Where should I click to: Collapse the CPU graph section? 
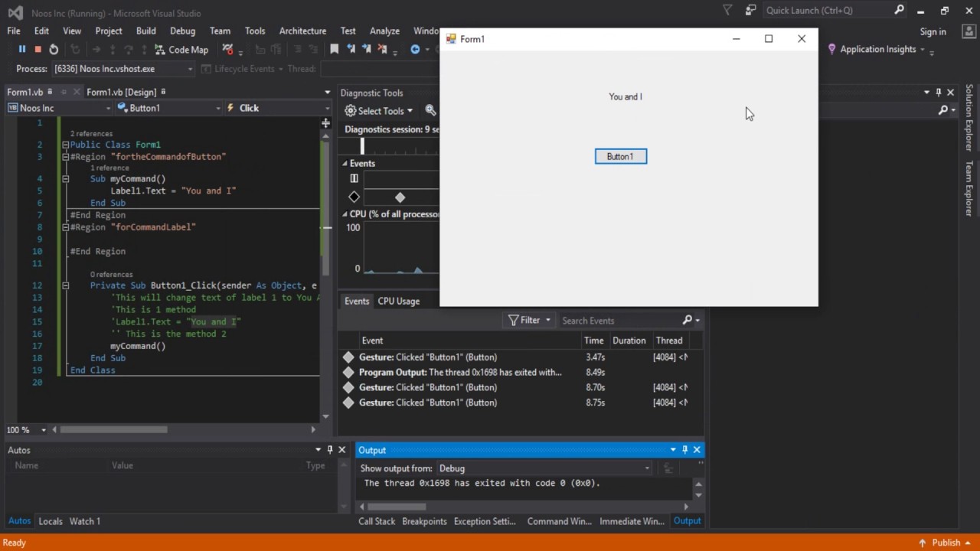[x=345, y=214]
